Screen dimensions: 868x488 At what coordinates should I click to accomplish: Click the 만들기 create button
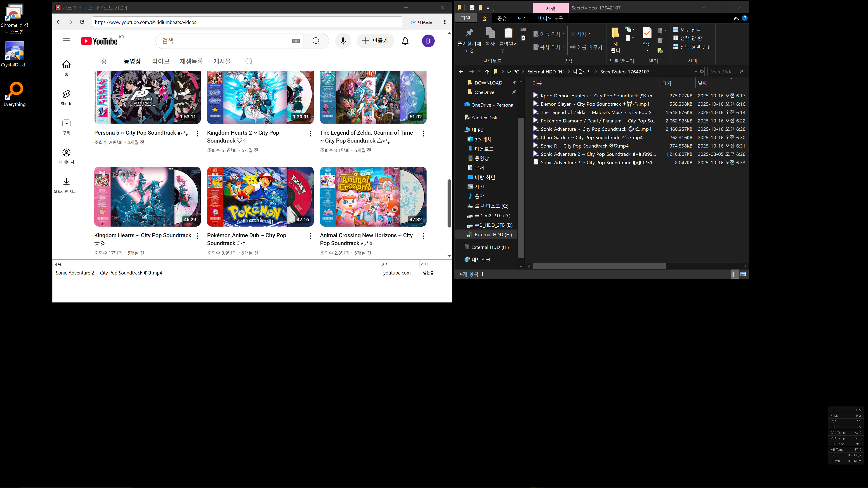(x=375, y=41)
